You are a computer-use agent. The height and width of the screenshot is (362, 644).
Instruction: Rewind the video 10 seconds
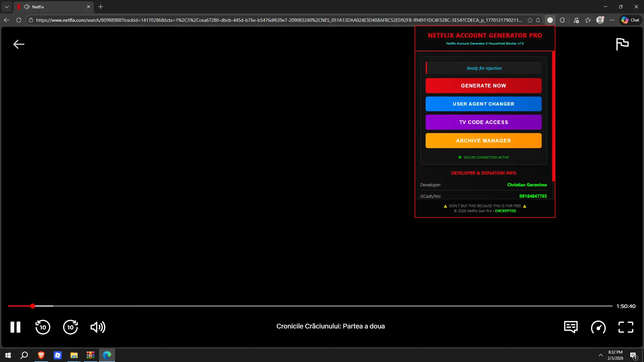tap(43, 327)
